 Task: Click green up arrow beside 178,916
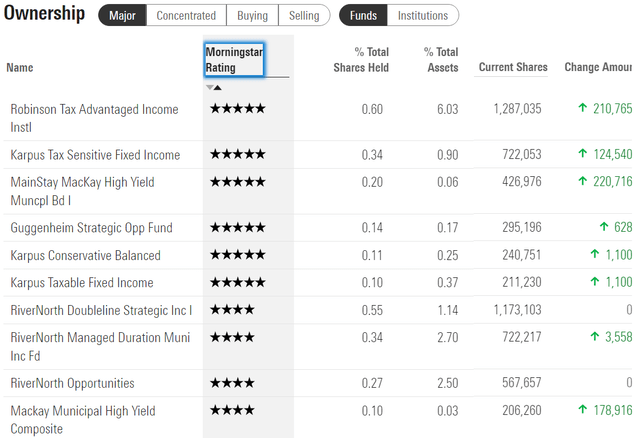(583, 409)
